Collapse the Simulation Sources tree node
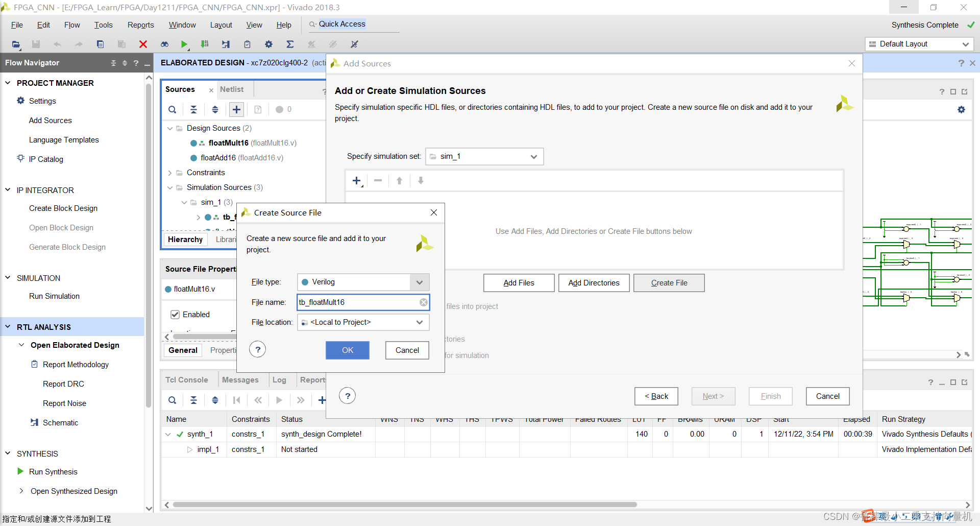This screenshot has height=526, width=980. [x=170, y=187]
